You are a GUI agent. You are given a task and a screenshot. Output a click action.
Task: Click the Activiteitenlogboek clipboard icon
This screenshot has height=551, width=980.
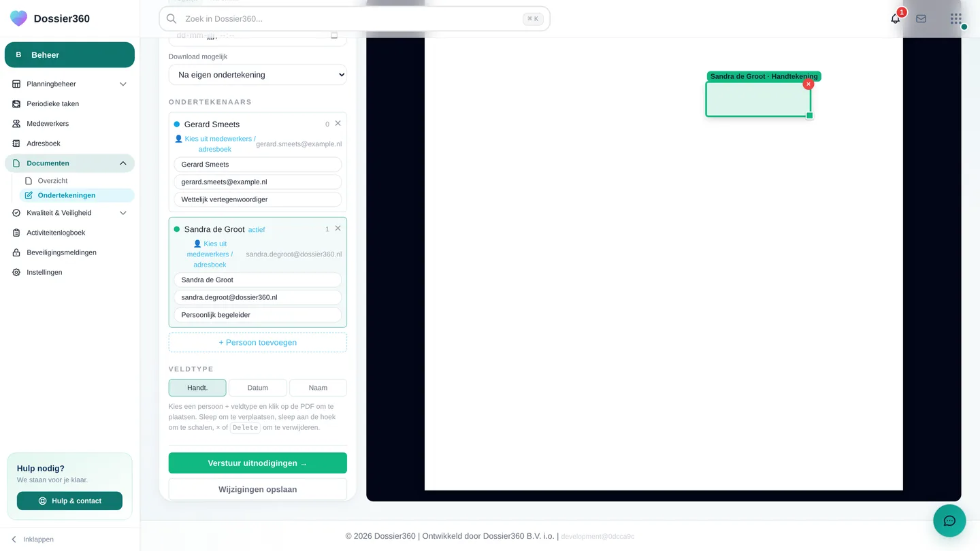tap(16, 233)
